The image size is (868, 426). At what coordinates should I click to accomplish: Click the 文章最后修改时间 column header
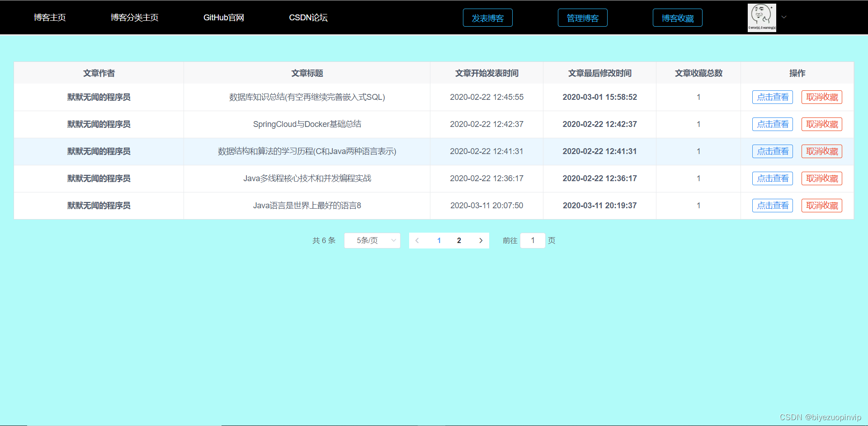click(599, 73)
